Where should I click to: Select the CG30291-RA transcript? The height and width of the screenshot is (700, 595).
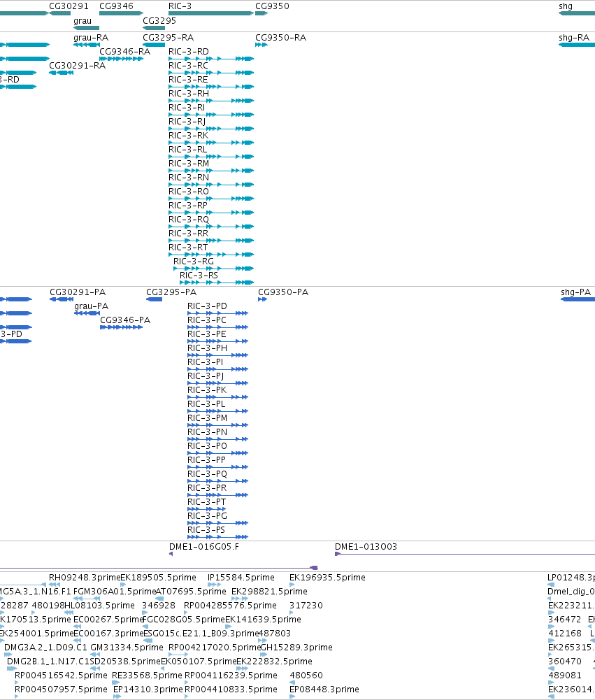pos(61,73)
